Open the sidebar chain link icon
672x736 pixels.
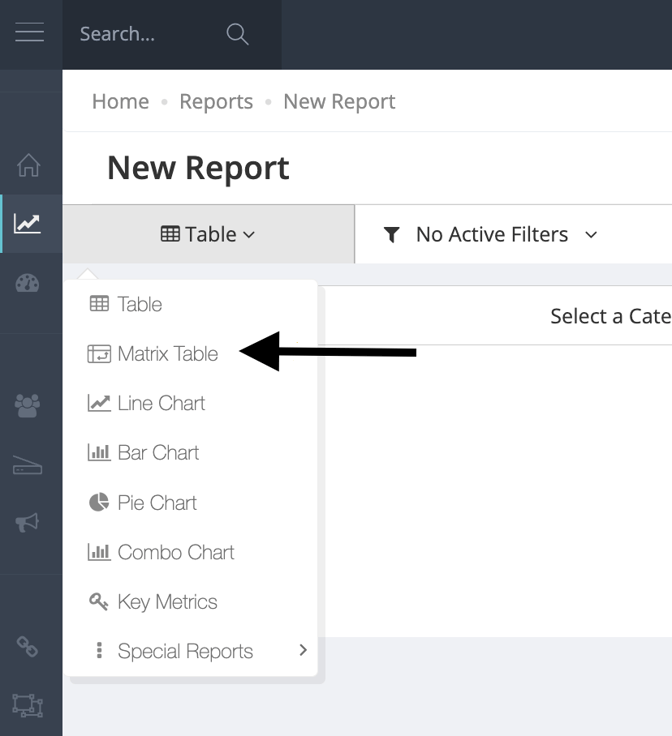(x=28, y=647)
